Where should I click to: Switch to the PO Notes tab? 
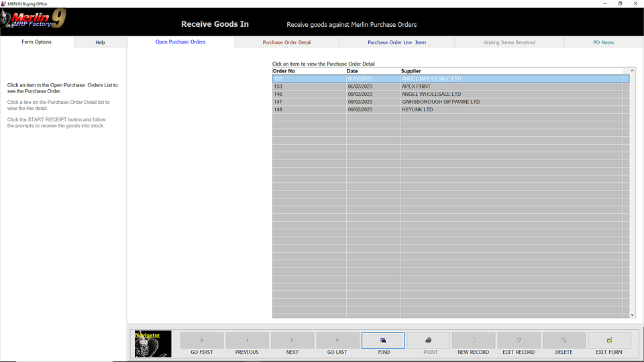603,42
